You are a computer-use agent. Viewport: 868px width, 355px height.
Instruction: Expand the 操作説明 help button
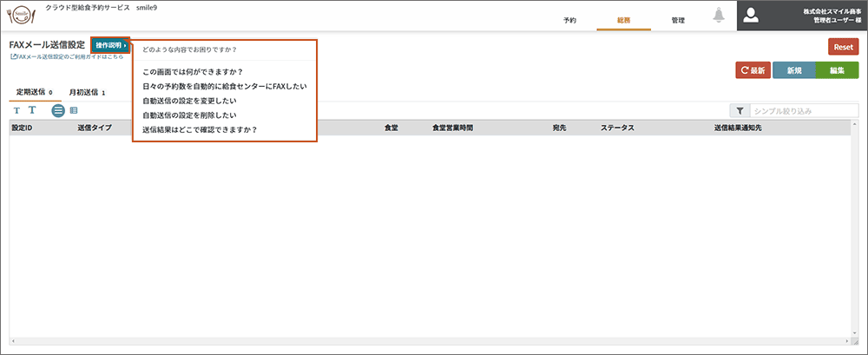pyautogui.click(x=111, y=45)
